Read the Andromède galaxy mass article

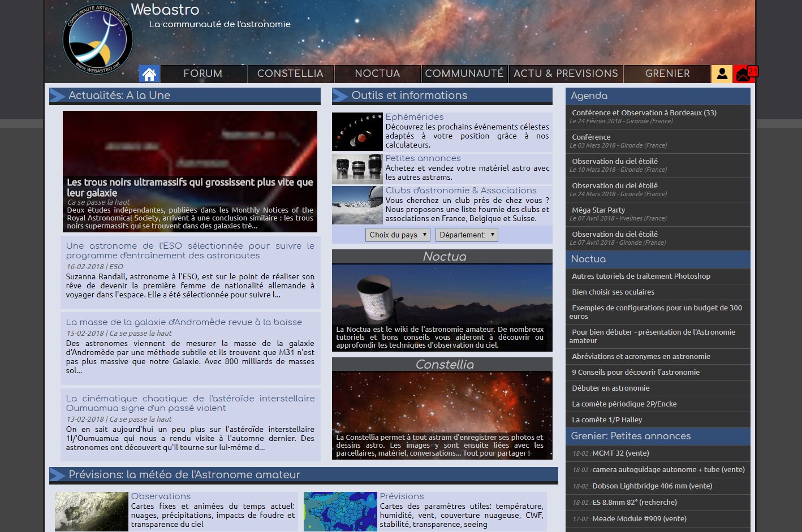(x=184, y=322)
